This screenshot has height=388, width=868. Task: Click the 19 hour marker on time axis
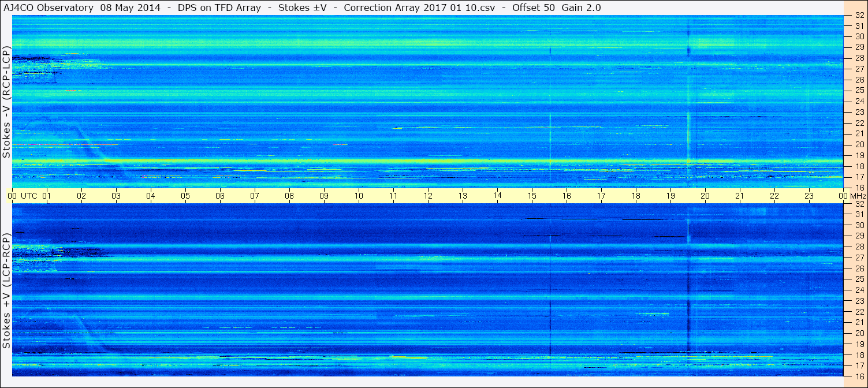point(670,196)
